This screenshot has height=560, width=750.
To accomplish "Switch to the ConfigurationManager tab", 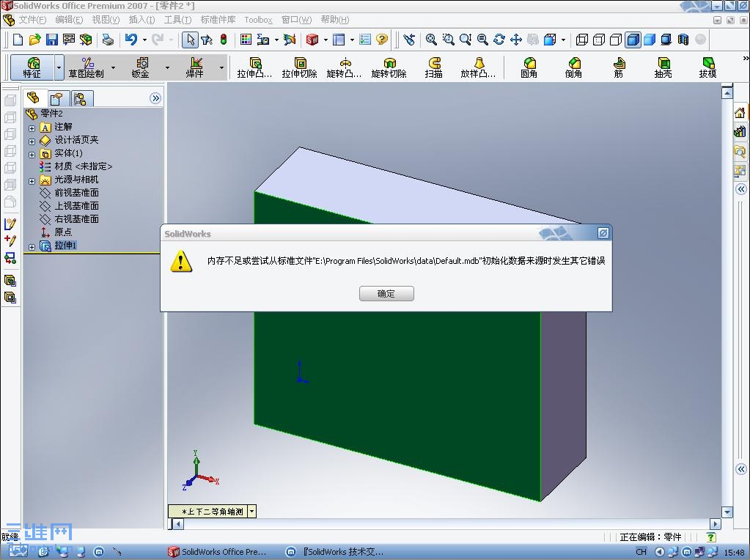I will click(x=80, y=98).
